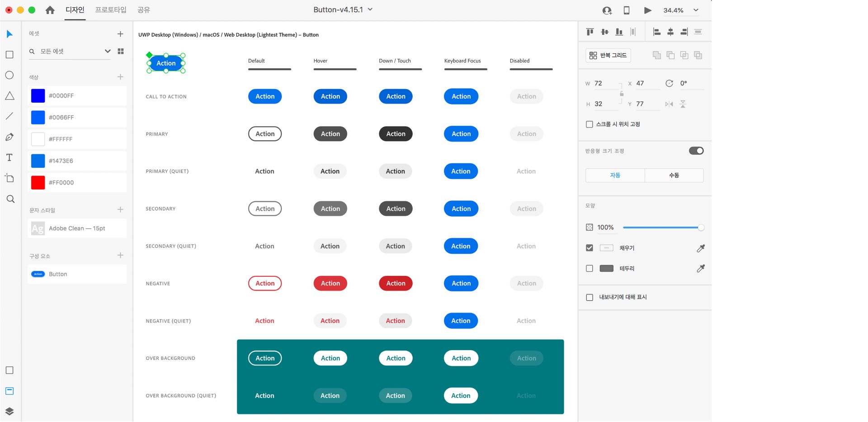
Task: Click the 반복 그리드 button
Action: pos(608,55)
